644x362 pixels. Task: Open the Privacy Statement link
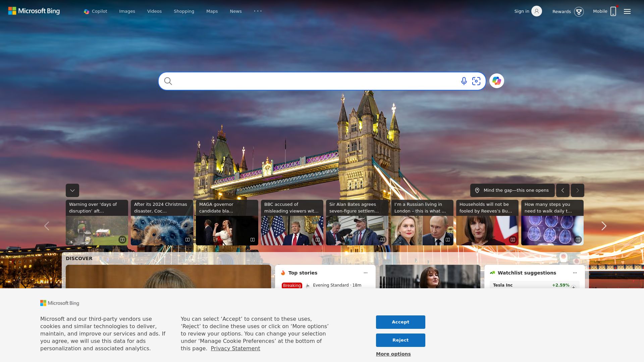pos(235,348)
